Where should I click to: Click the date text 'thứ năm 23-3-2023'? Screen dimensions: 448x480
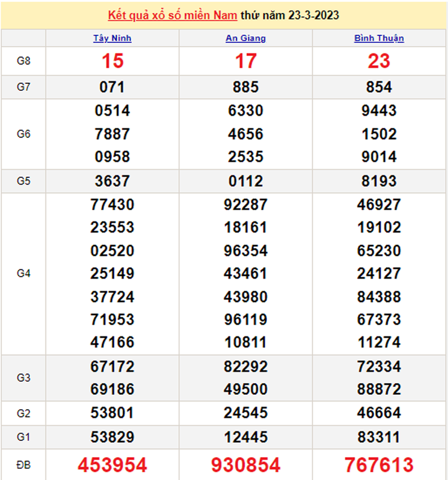(296, 15)
